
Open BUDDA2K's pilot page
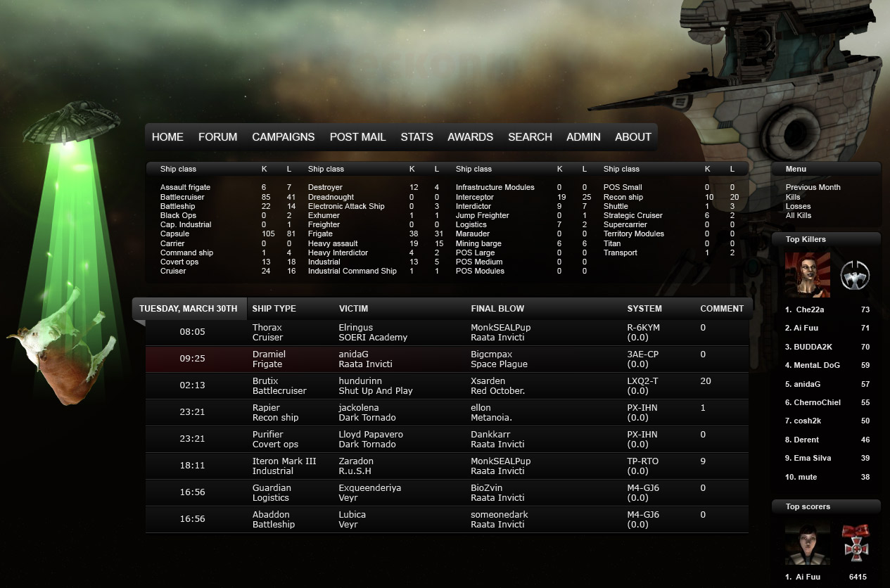point(813,347)
